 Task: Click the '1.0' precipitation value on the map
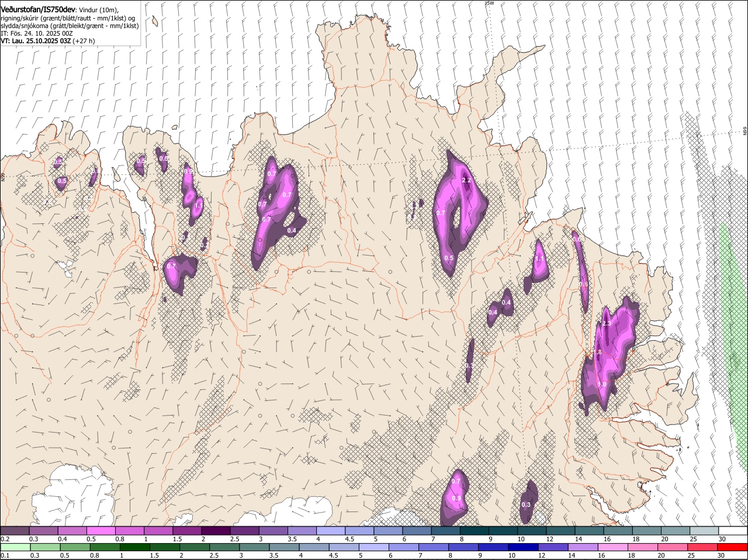tap(602, 384)
